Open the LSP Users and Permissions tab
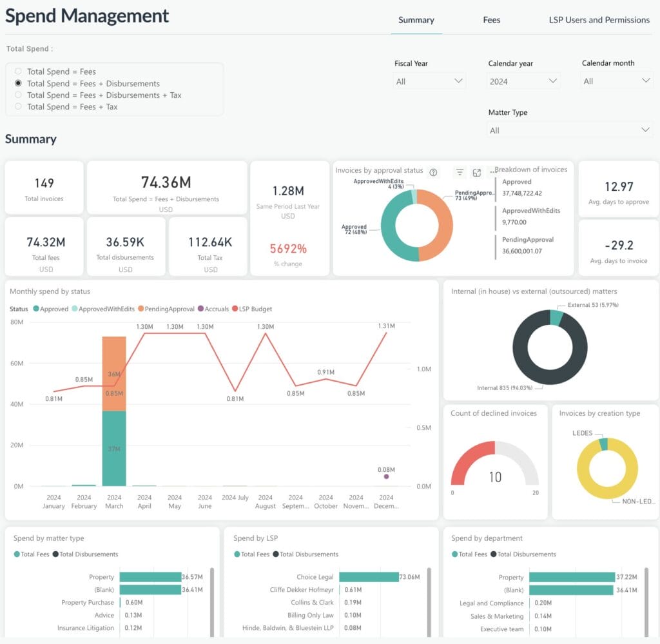The height and width of the screenshot is (644, 660). point(599,20)
